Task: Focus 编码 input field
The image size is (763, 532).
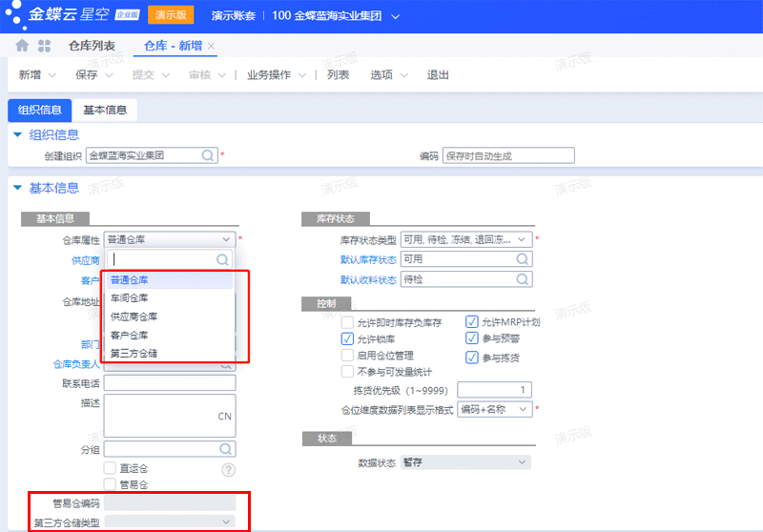Action: (508, 155)
